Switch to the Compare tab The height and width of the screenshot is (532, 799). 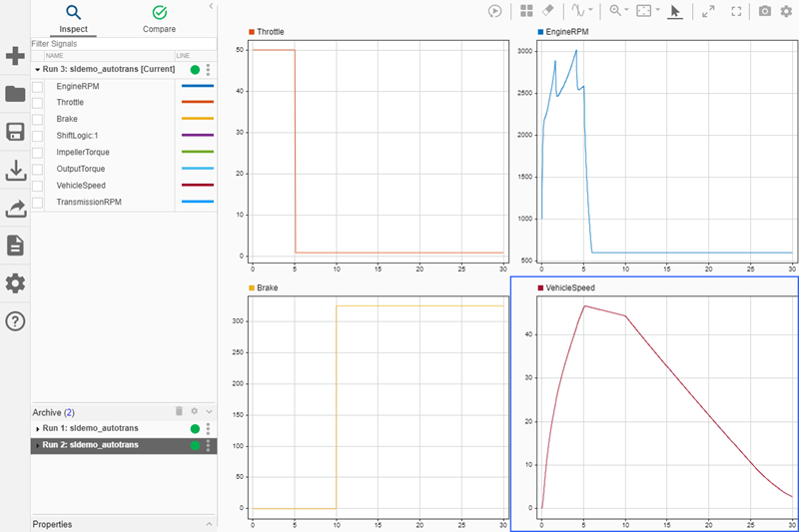(x=159, y=19)
